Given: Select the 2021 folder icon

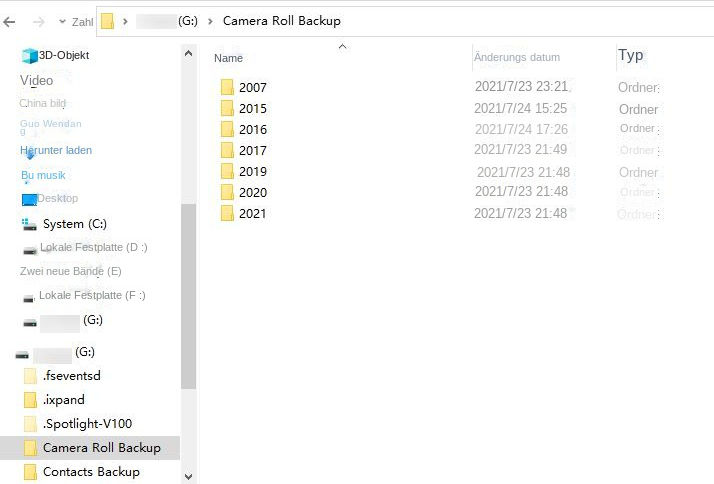Looking at the screenshot, I should click(227, 213).
